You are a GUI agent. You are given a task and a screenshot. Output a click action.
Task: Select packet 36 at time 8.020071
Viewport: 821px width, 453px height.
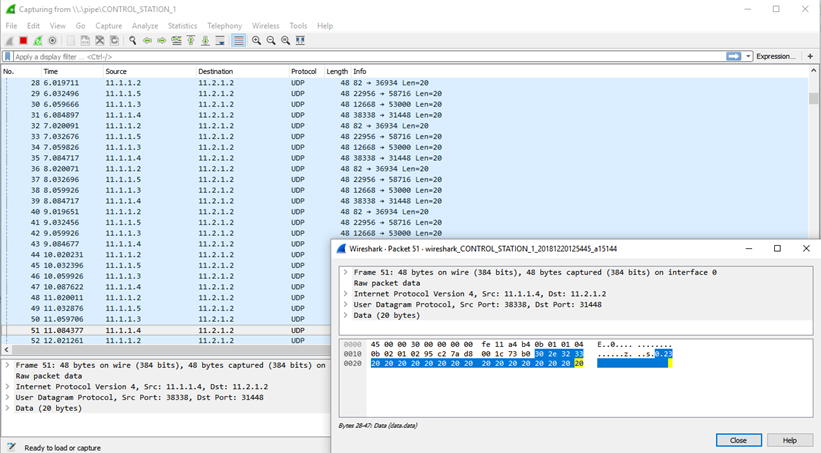(405, 169)
